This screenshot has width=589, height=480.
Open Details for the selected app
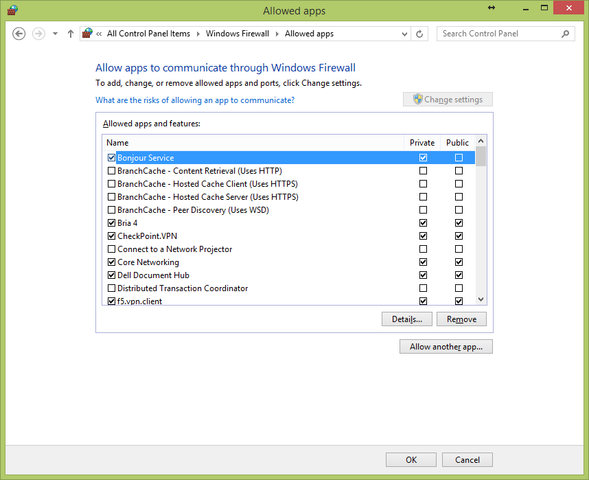tap(407, 319)
